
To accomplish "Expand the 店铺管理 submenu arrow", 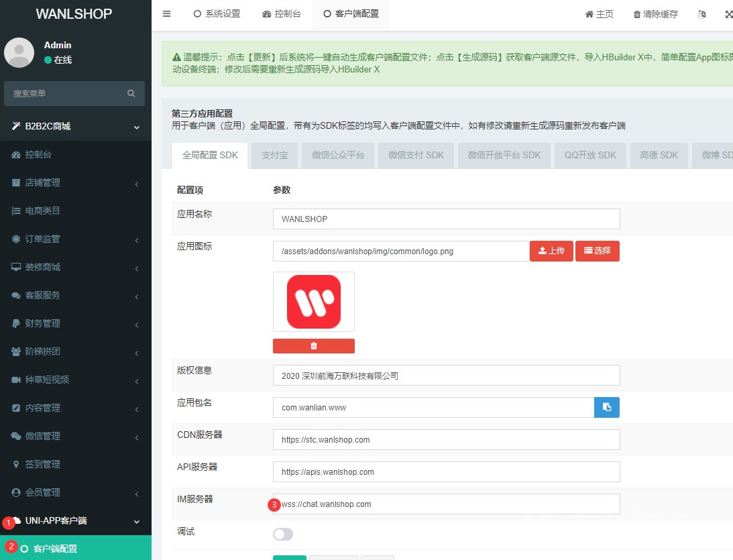I will pyautogui.click(x=137, y=184).
